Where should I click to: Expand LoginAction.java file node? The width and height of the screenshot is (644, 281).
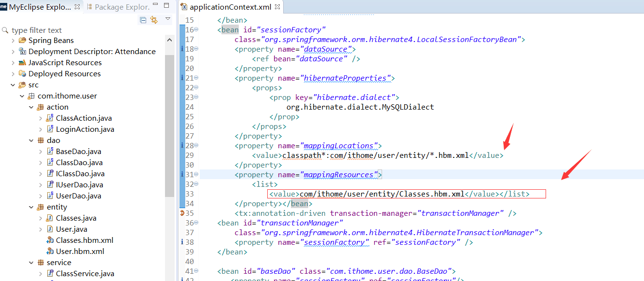tap(41, 129)
